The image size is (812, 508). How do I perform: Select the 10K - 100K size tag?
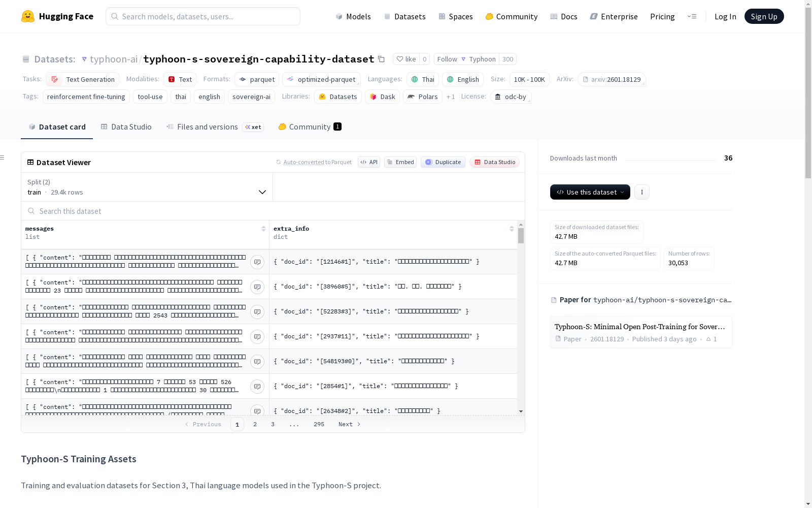click(x=529, y=79)
